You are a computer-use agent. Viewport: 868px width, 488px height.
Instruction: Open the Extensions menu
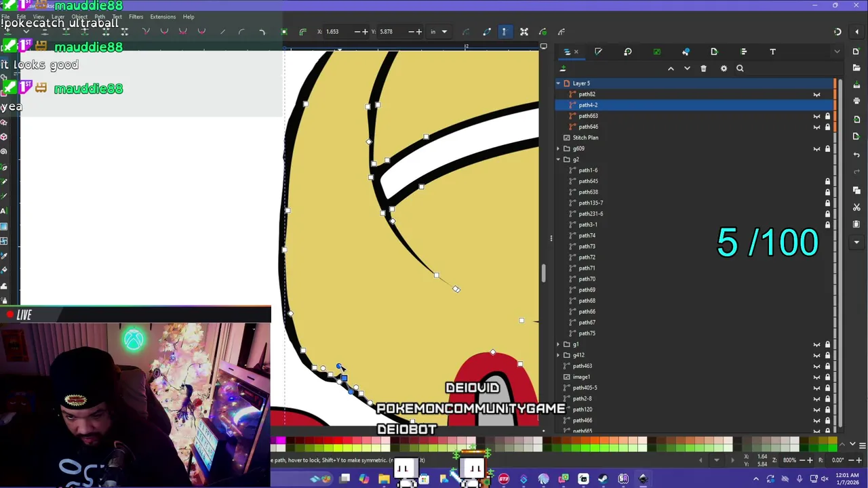pyautogui.click(x=163, y=17)
